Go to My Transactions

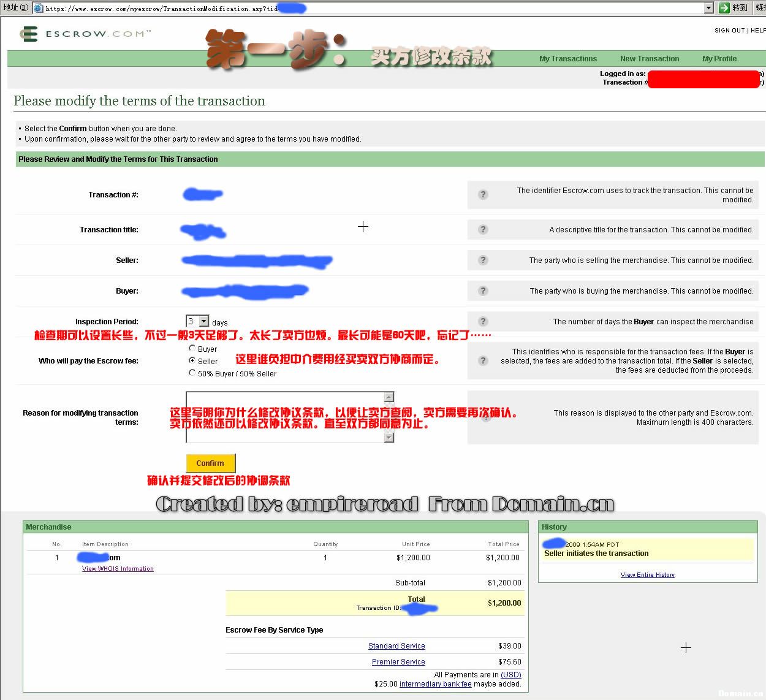pos(568,59)
